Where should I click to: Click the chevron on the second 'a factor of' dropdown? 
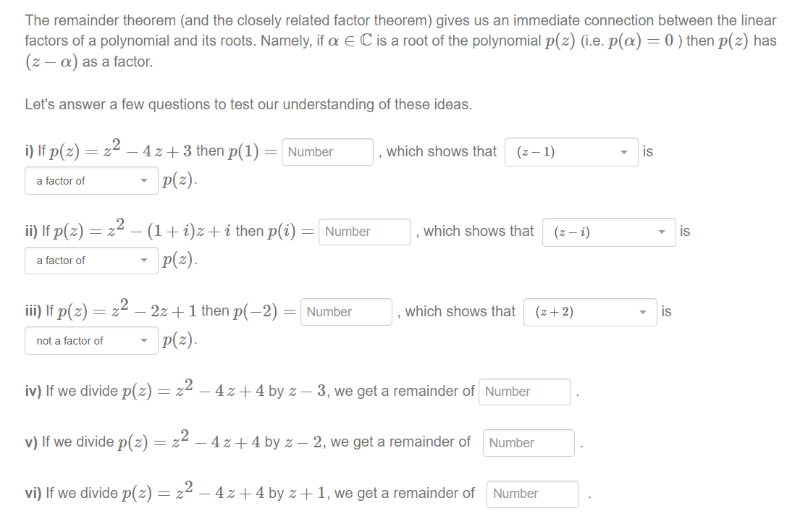point(144,261)
